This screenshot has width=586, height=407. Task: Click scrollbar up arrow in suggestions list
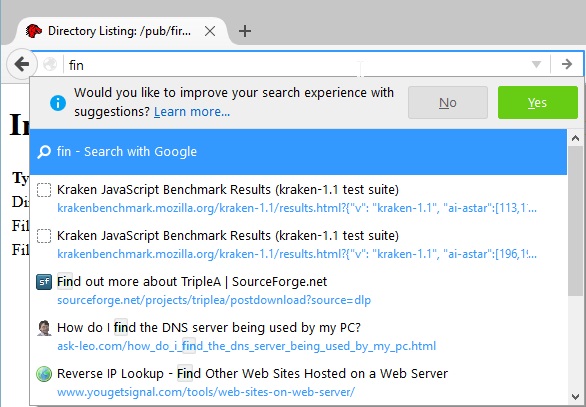[575, 138]
